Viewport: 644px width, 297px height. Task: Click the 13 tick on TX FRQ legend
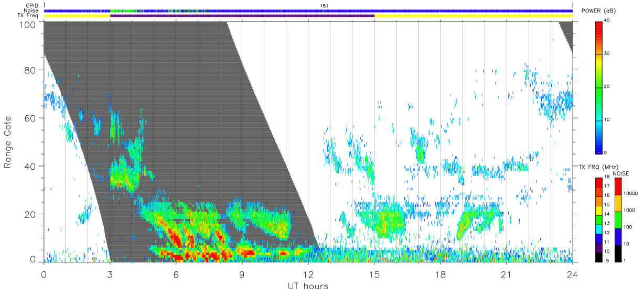[x=607, y=223]
